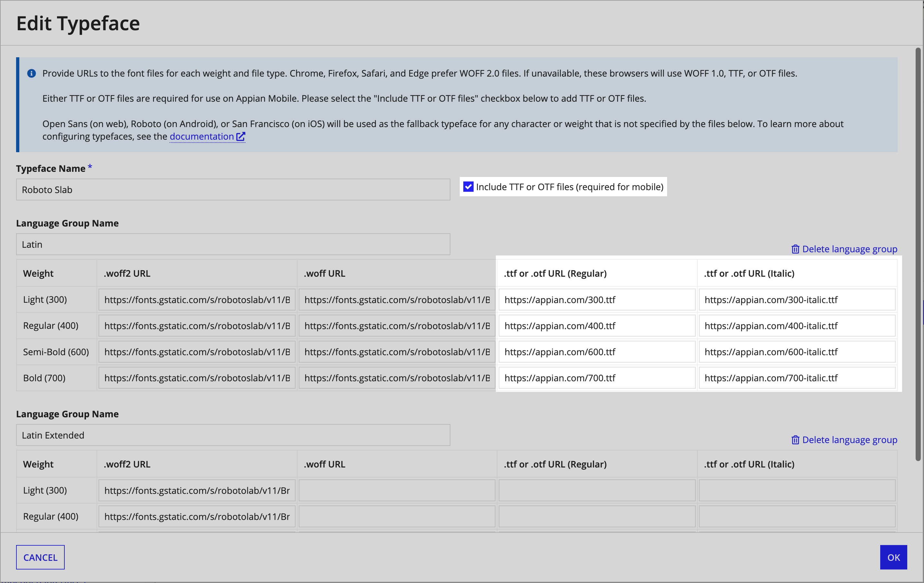Viewport: 924px width, 583px height.
Task: Click the appian.com/700.ttf field
Action: click(x=597, y=378)
